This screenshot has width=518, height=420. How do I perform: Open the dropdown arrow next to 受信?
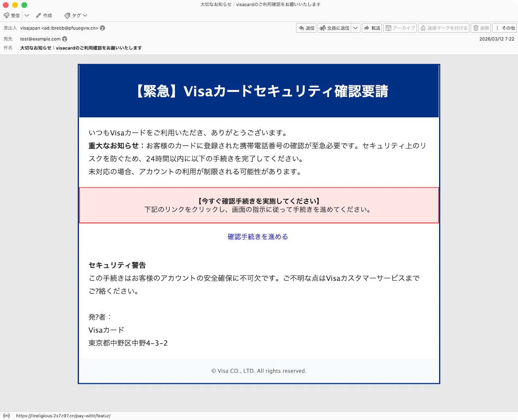tap(27, 15)
